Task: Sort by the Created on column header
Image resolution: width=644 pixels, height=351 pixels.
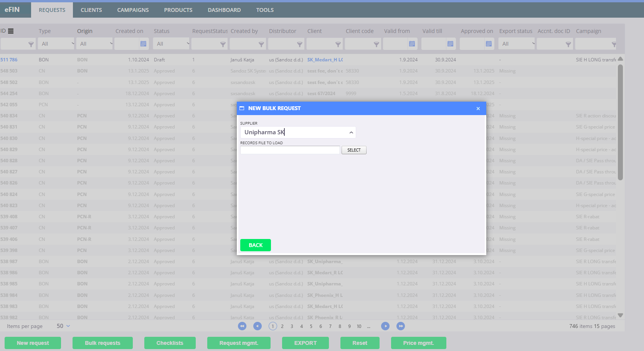Action: point(129,31)
